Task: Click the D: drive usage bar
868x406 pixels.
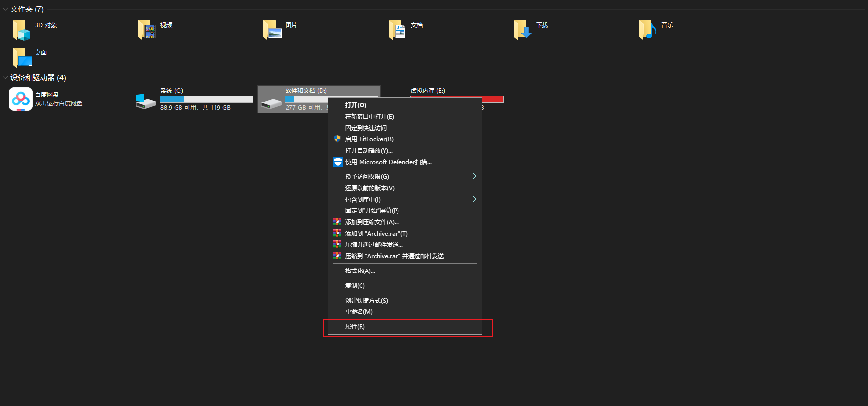Action: (x=306, y=99)
